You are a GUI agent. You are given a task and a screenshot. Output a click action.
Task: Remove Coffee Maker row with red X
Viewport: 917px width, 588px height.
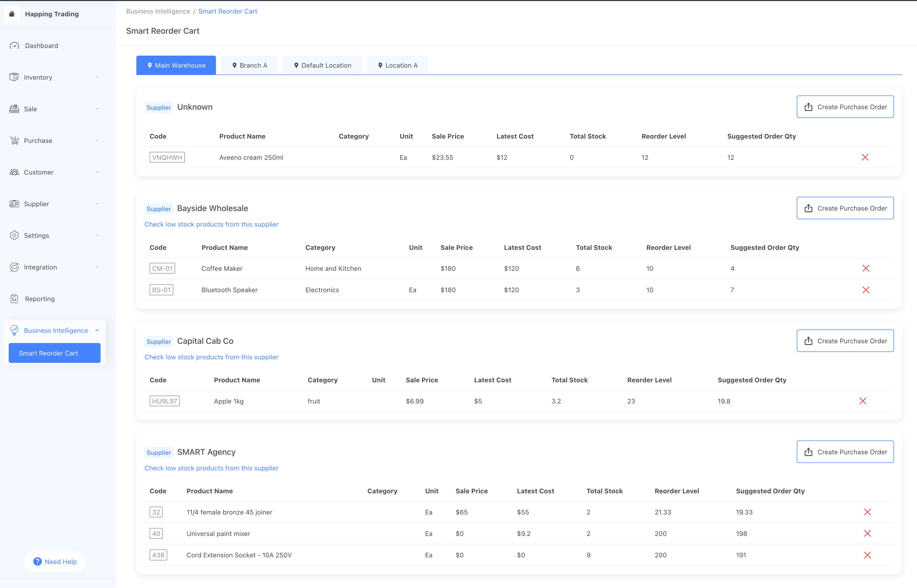865,268
